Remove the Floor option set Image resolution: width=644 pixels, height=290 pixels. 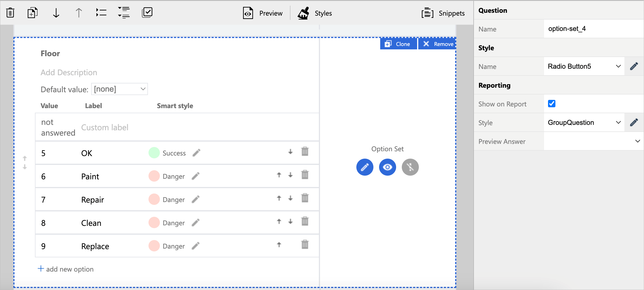click(x=437, y=44)
